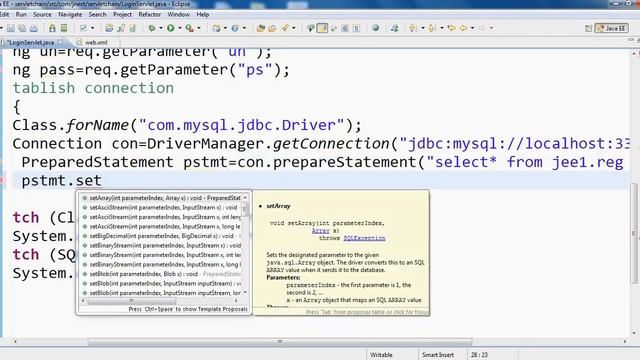Click the yellow Back navigation arrow

click(x=463, y=28)
